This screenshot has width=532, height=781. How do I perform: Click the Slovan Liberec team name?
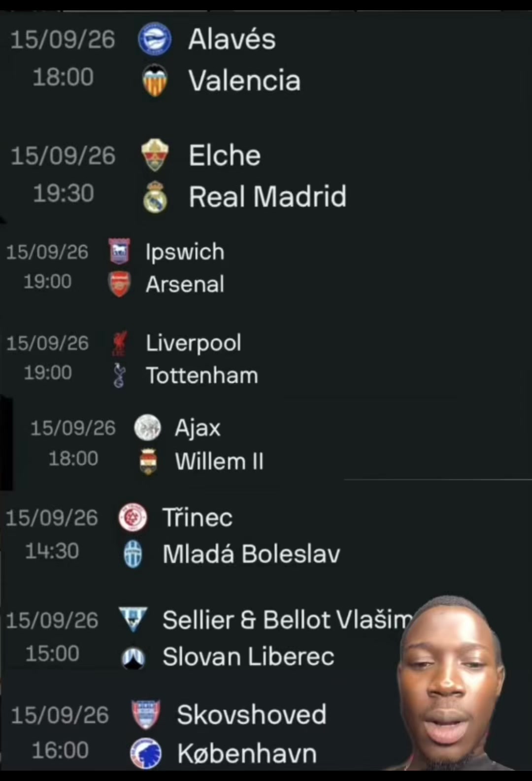coord(248,656)
